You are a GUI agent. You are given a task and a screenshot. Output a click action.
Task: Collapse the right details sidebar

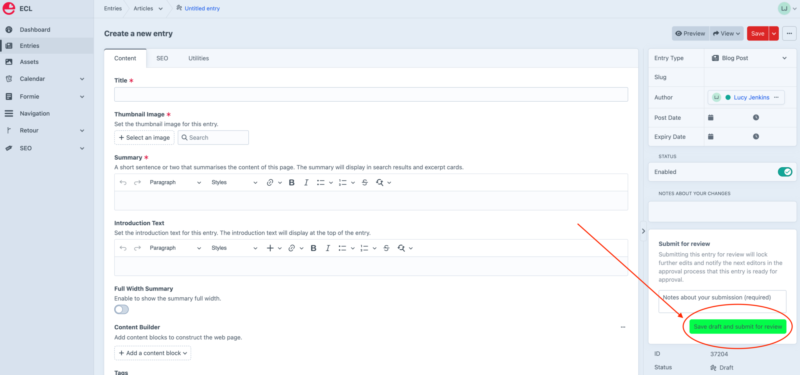pos(643,231)
